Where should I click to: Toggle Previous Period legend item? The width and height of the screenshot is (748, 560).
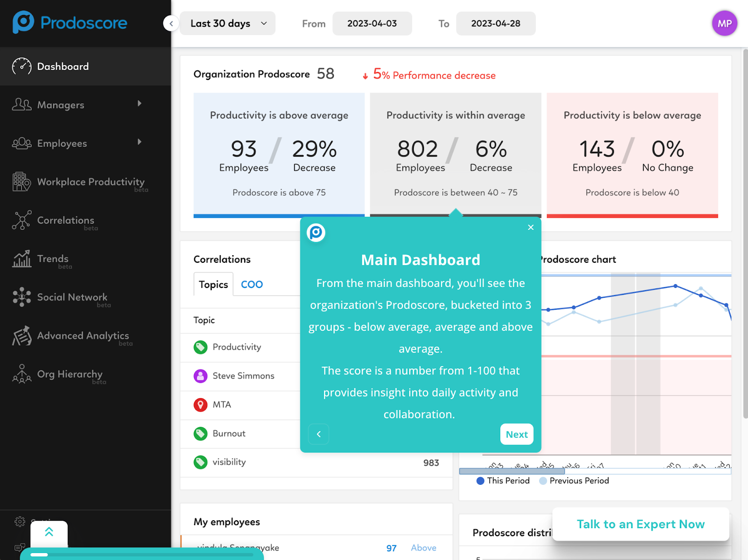coord(574,481)
